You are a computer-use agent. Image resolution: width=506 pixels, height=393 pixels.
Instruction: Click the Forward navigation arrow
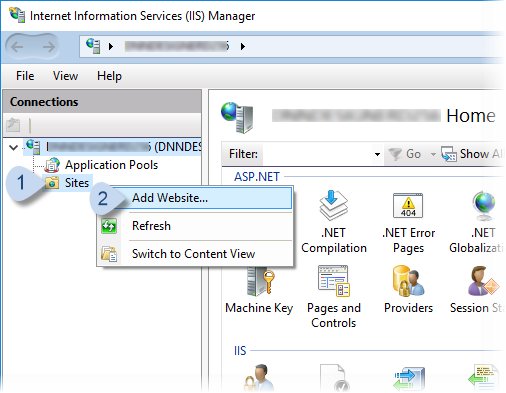(49, 47)
